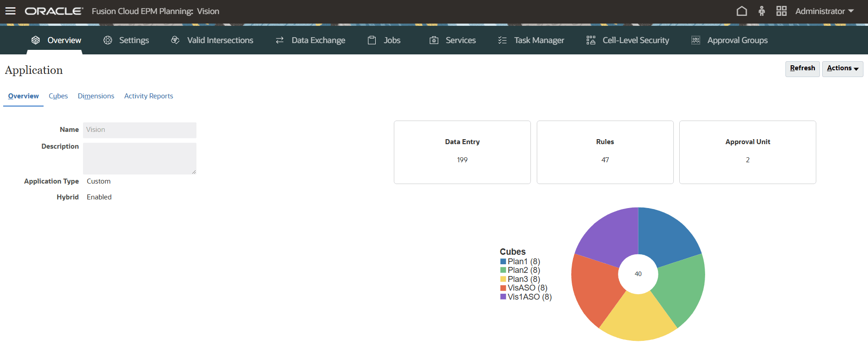
Task: Open the hamburger navigator menu
Action: tap(10, 11)
